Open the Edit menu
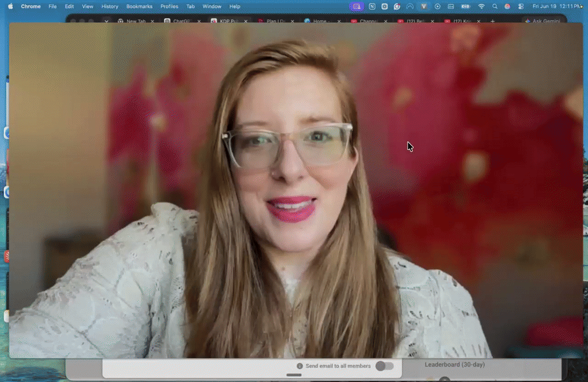This screenshot has height=382, width=588. 69,6
